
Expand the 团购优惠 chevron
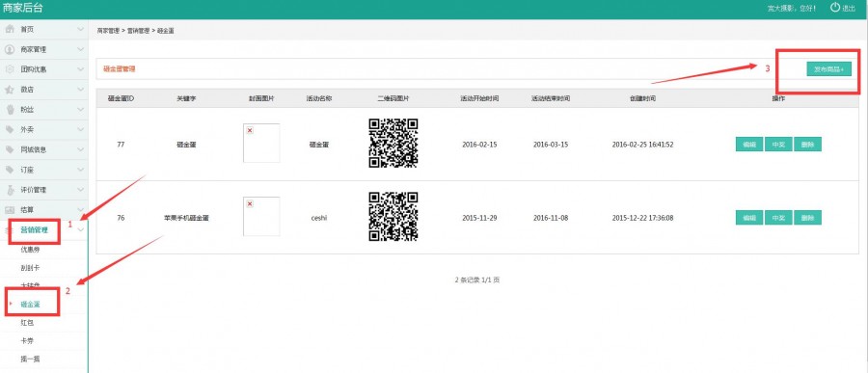pos(81,69)
